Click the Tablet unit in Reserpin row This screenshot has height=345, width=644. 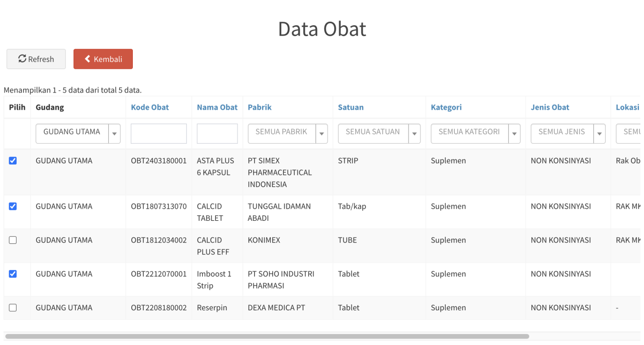(349, 307)
